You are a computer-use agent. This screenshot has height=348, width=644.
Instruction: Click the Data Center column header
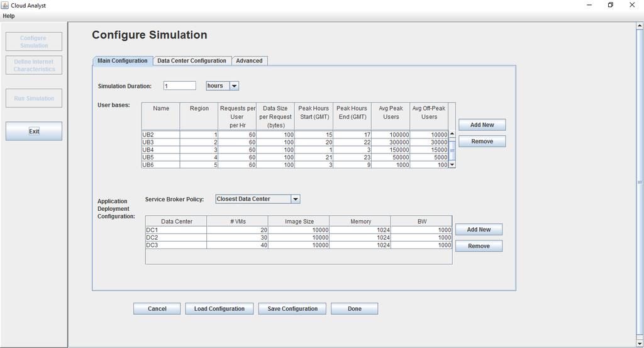point(176,222)
